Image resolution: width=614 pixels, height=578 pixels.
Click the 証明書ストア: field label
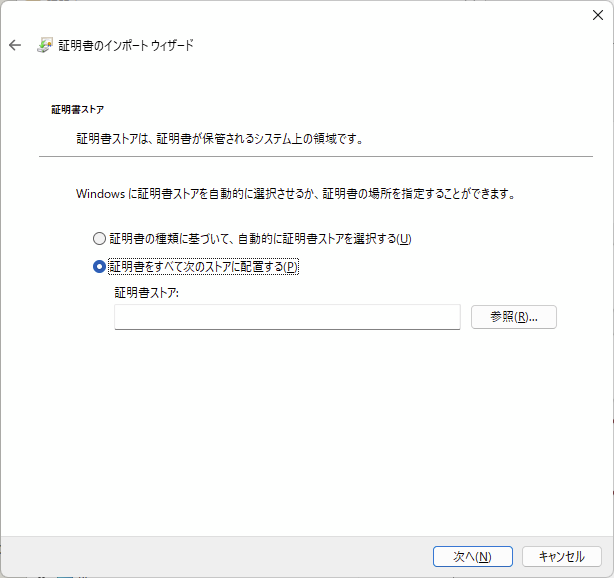pyautogui.click(x=146, y=293)
